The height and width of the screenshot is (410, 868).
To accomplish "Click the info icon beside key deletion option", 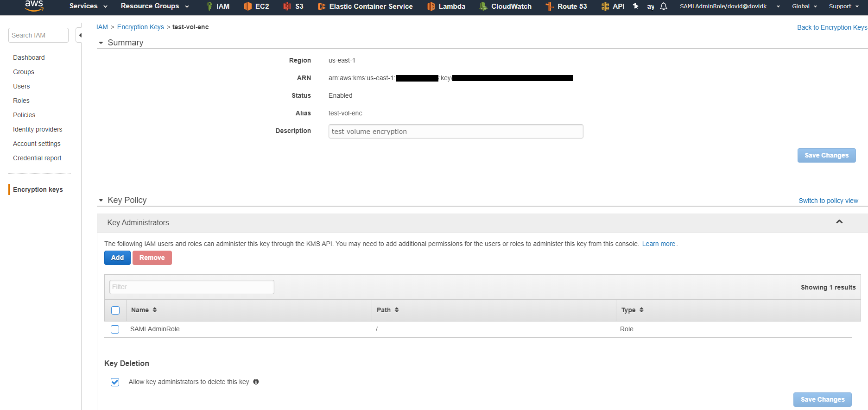I will 256,382.
